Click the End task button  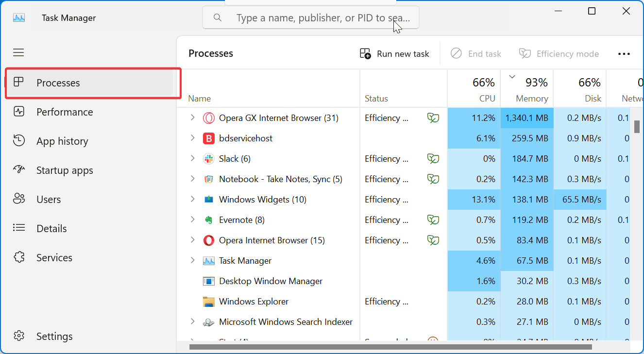tap(476, 53)
